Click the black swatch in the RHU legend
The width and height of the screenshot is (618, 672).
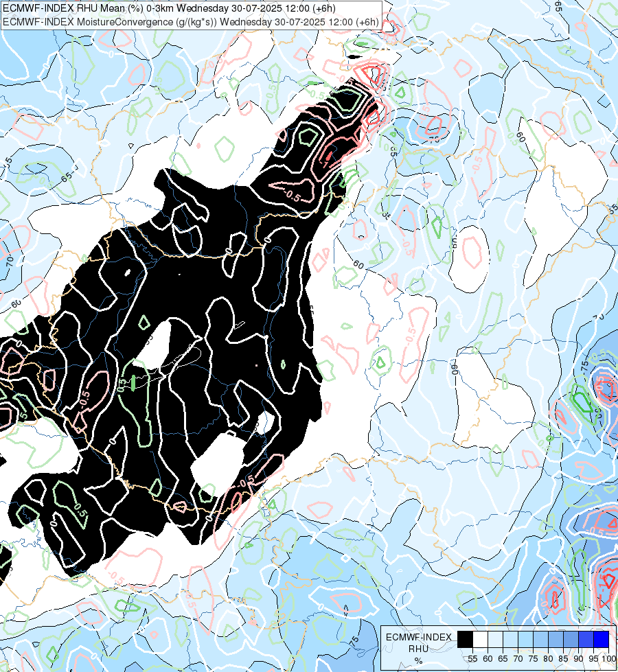tap(466, 639)
